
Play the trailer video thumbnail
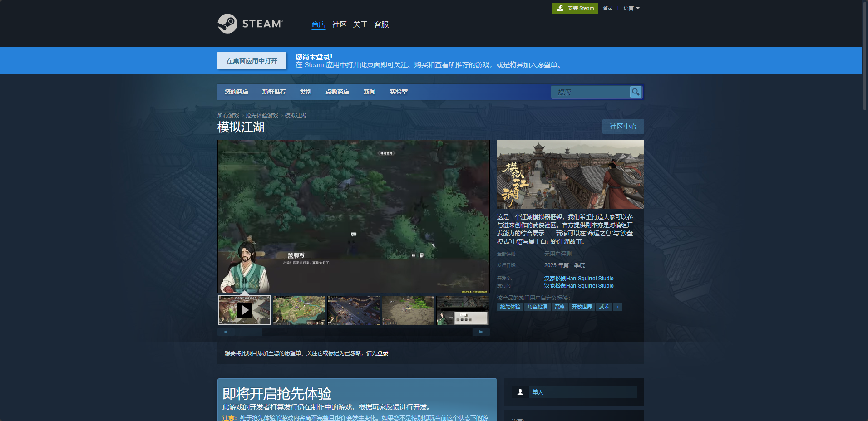245,310
